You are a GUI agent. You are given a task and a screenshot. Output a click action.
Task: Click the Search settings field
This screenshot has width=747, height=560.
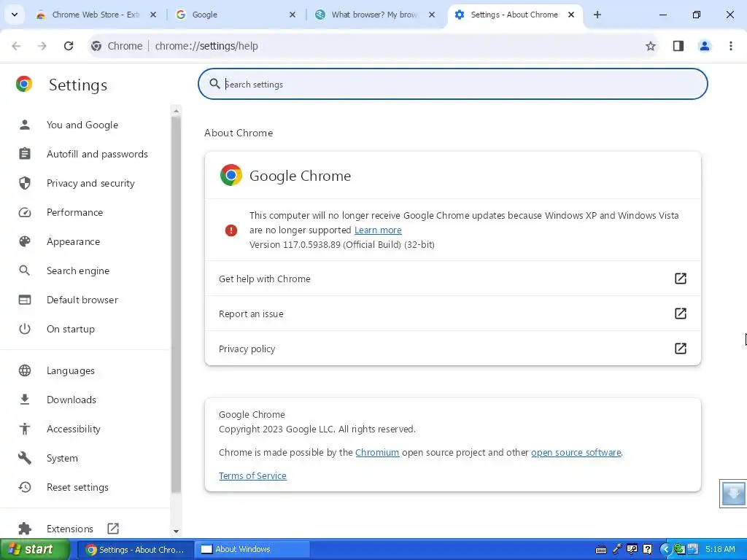click(452, 85)
